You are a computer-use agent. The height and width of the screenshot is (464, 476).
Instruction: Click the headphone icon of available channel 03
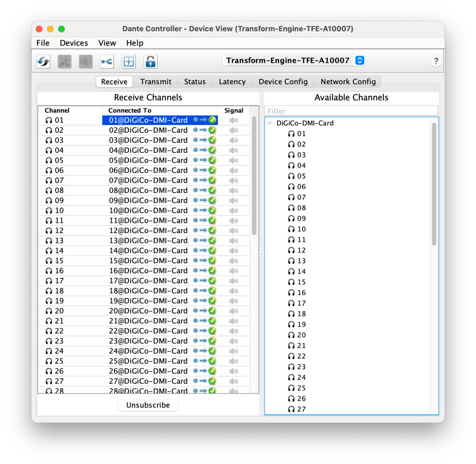(291, 155)
